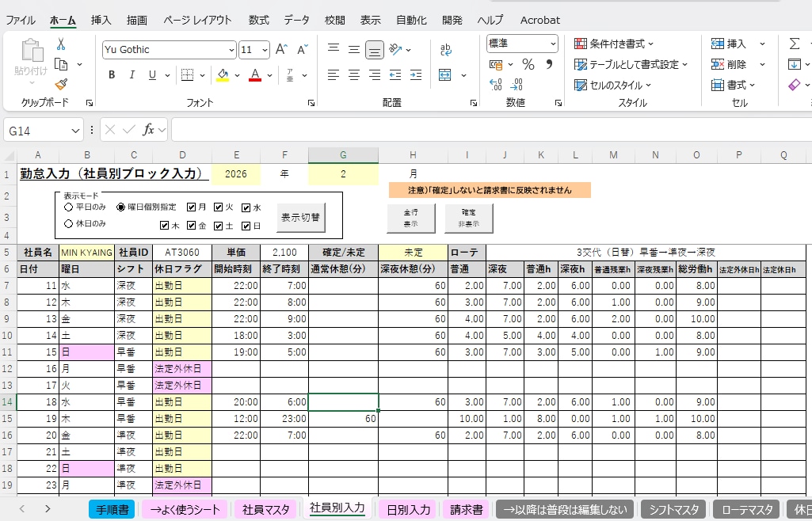
Task: Uncheck the 木 checkbox
Action: coord(164,226)
